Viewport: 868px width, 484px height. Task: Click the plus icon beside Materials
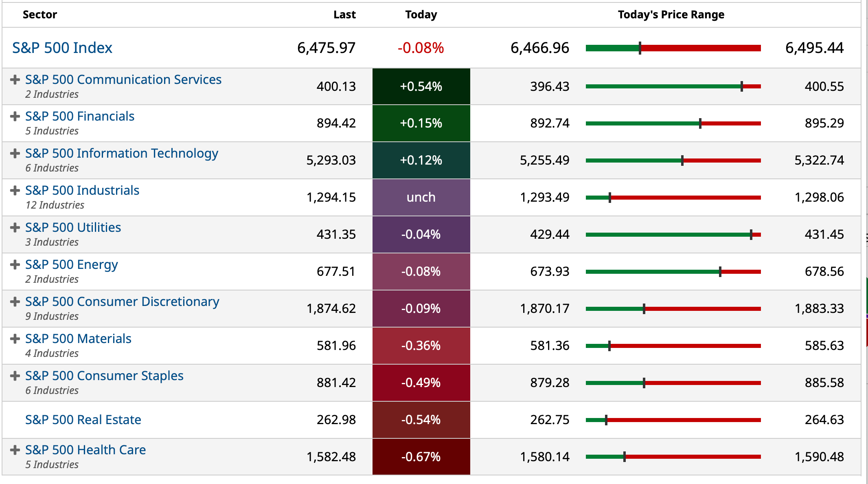[15, 339]
